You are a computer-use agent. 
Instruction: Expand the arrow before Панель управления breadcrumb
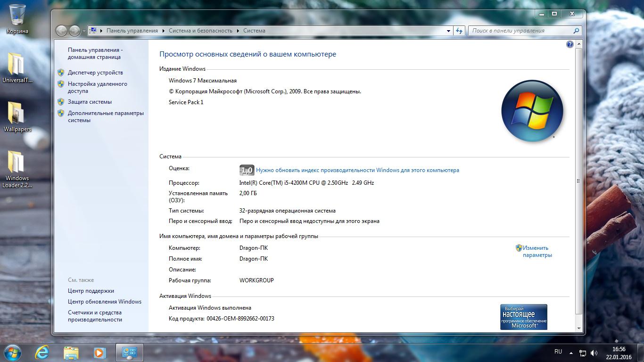click(101, 31)
